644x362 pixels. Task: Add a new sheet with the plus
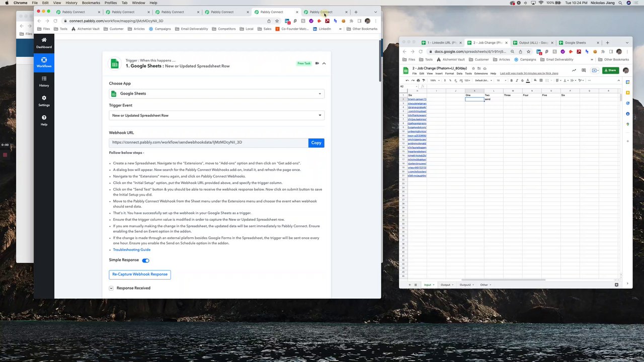tap(410, 285)
